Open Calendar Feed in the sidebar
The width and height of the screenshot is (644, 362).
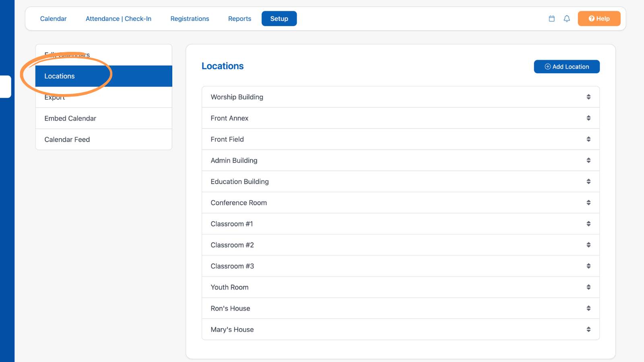[104, 140]
